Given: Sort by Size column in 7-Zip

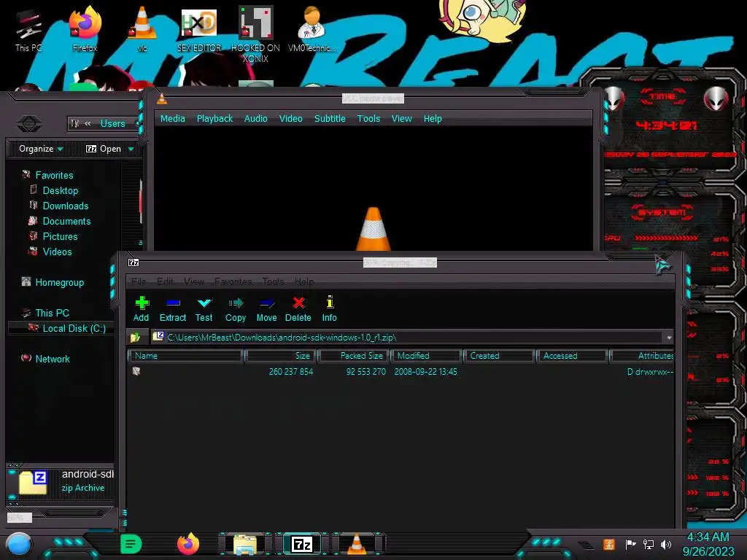Looking at the screenshot, I should coord(280,356).
